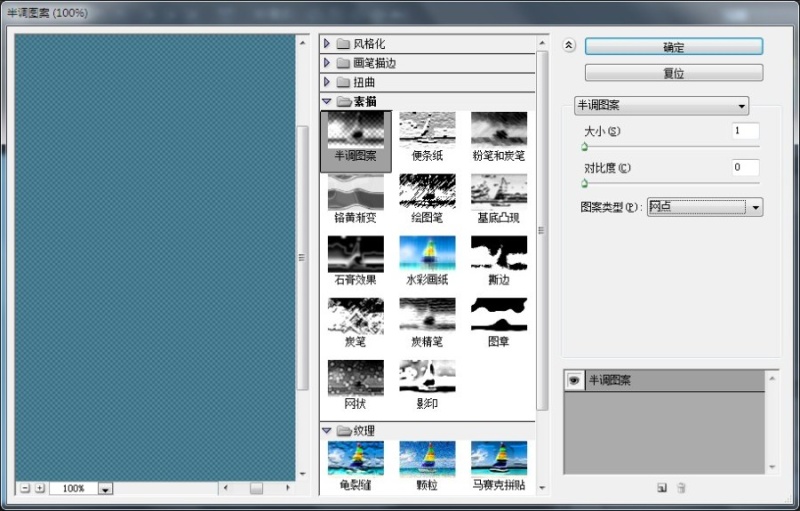Expand the 风格化 filter folder
Screen dimensions: 800x511
327,44
